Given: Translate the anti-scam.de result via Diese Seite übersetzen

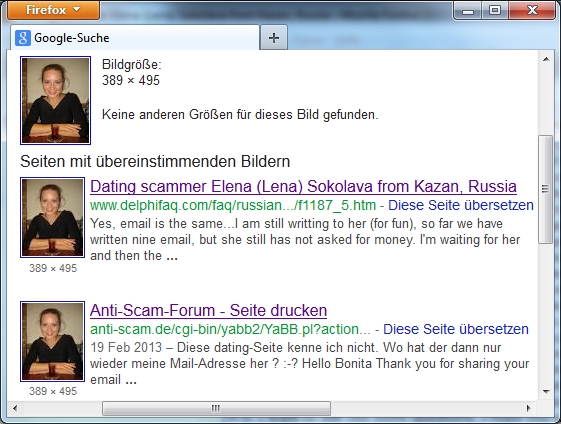Looking at the screenshot, I should coord(456,329).
